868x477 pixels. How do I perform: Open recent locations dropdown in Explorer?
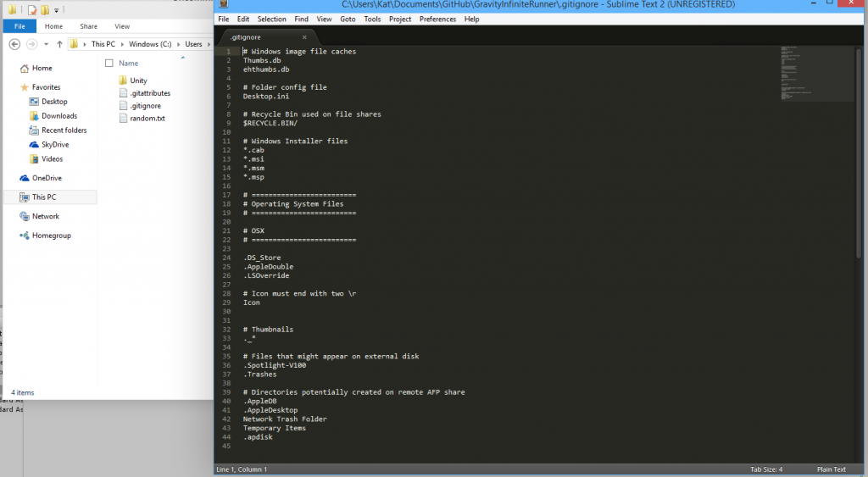47,44
